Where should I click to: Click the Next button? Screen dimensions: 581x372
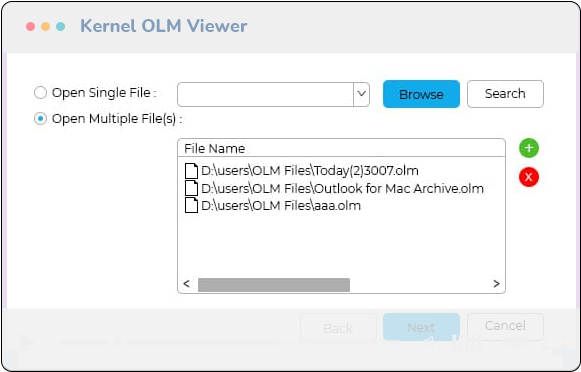[x=421, y=327]
